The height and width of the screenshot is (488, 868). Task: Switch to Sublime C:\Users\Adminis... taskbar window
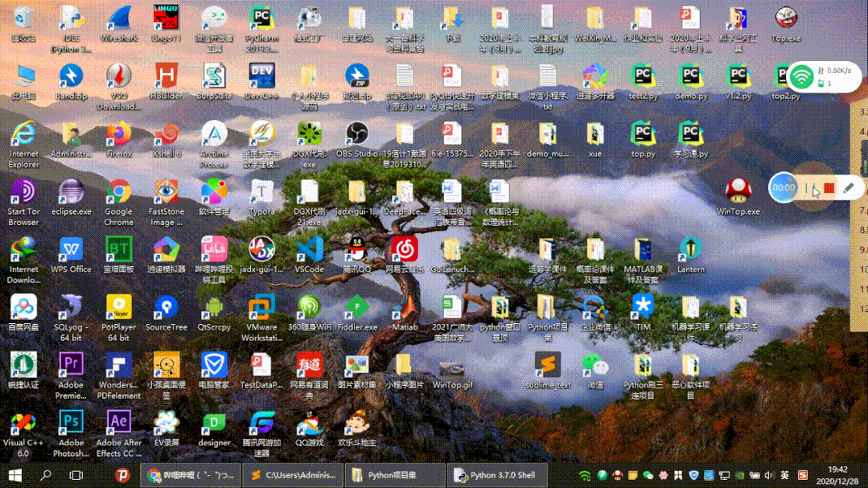coord(293,474)
